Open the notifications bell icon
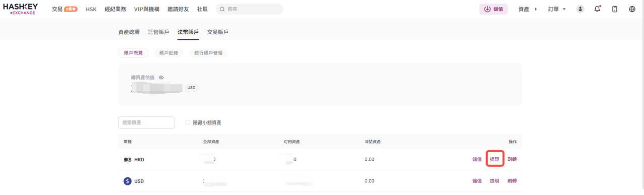Screen dimensions: 644x195 click(597, 9)
